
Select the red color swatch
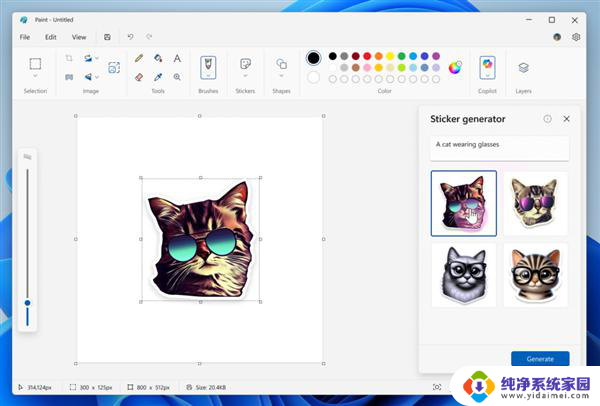(367, 56)
